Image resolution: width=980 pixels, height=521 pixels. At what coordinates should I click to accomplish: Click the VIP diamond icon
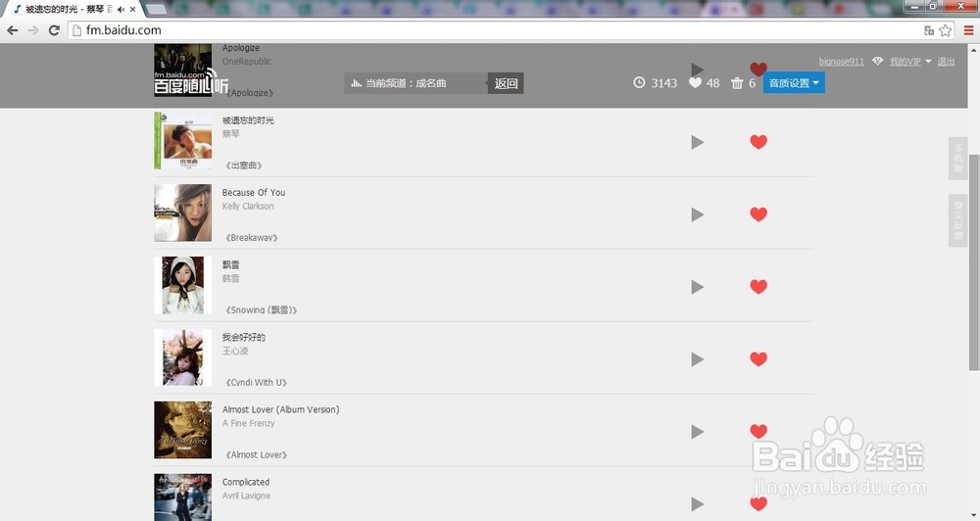pos(877,62)
